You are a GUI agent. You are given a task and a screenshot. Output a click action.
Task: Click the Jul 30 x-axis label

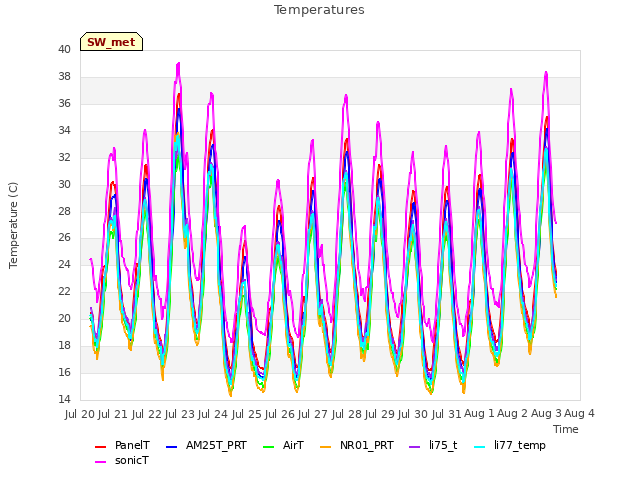pyautogui.click(x=413, y=414)
